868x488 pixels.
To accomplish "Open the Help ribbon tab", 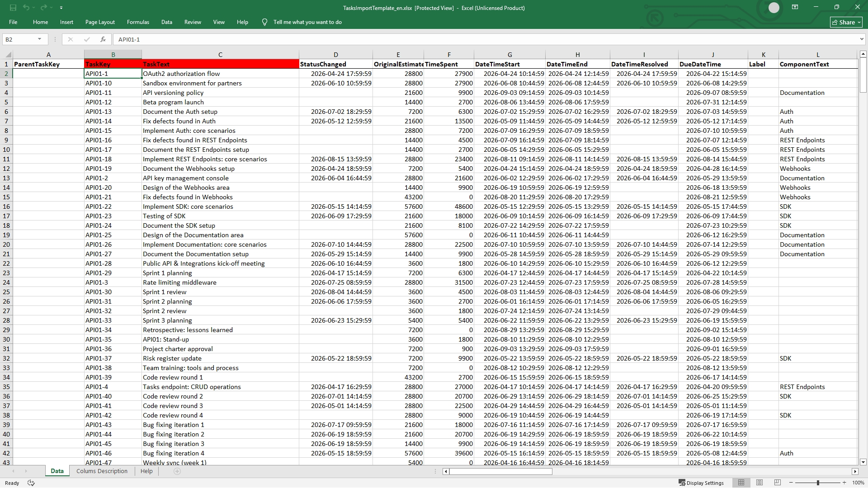I will click(x=242, y=22).
